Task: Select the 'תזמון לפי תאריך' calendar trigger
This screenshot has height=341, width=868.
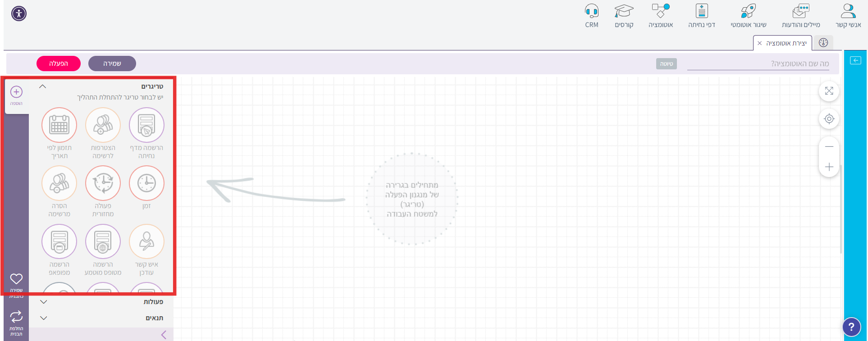Action: [59, 125]
